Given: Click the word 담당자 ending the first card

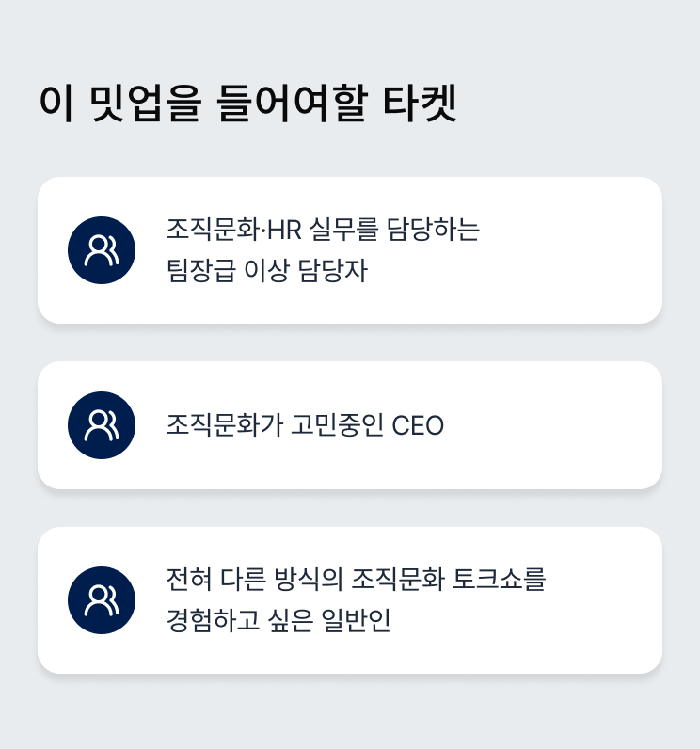Looking at the screenshot, I should click(x=333, y=271).
